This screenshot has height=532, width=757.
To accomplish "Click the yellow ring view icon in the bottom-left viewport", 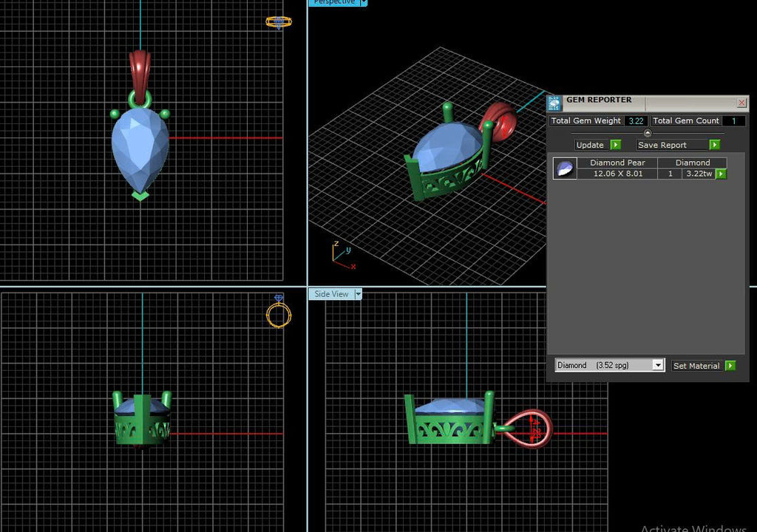I will point(279,312).
